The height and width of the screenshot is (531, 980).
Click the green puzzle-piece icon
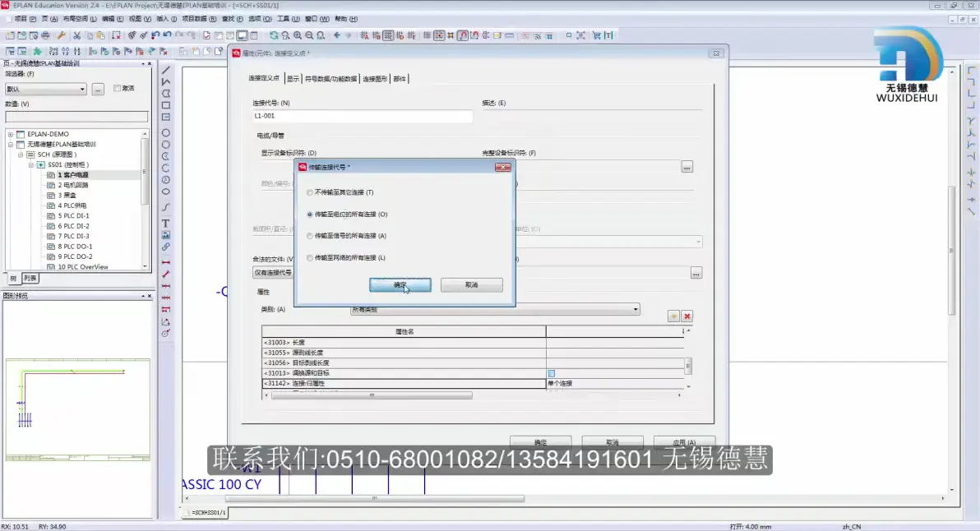pyautogui.click(x=38, y=51)
